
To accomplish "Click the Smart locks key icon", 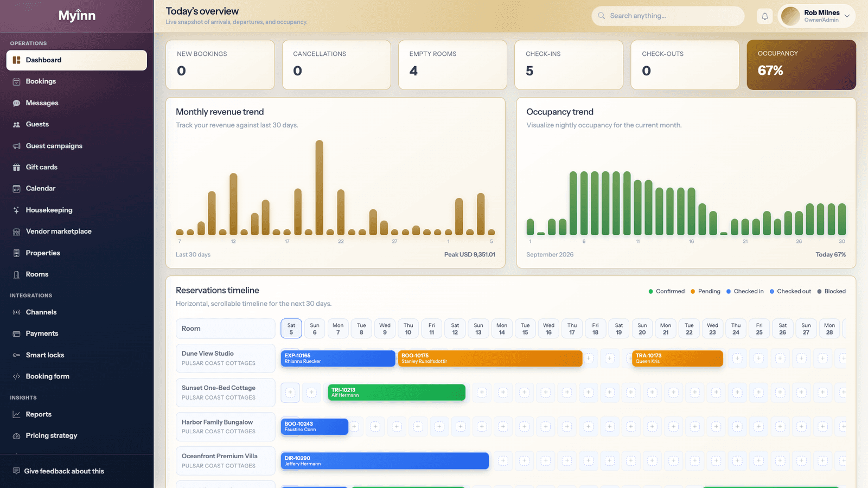I will tap(16, 355).
